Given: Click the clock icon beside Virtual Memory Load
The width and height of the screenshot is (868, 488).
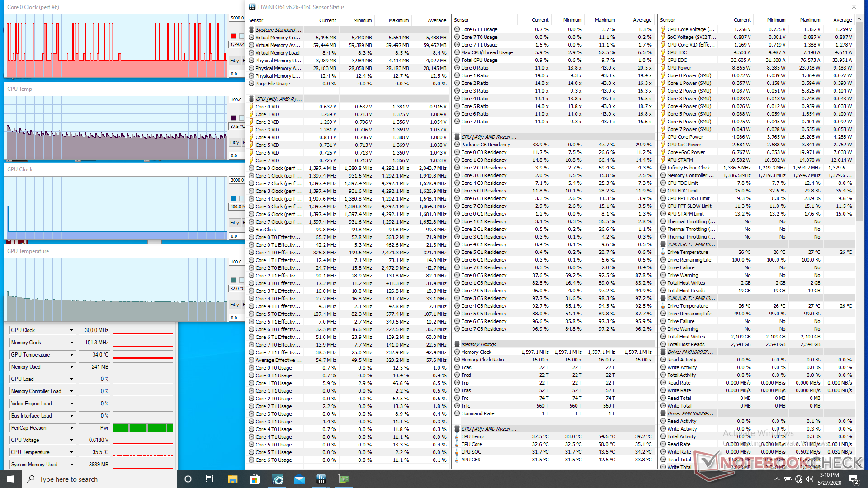Looking at the screenshot, I should coord(251,53).
